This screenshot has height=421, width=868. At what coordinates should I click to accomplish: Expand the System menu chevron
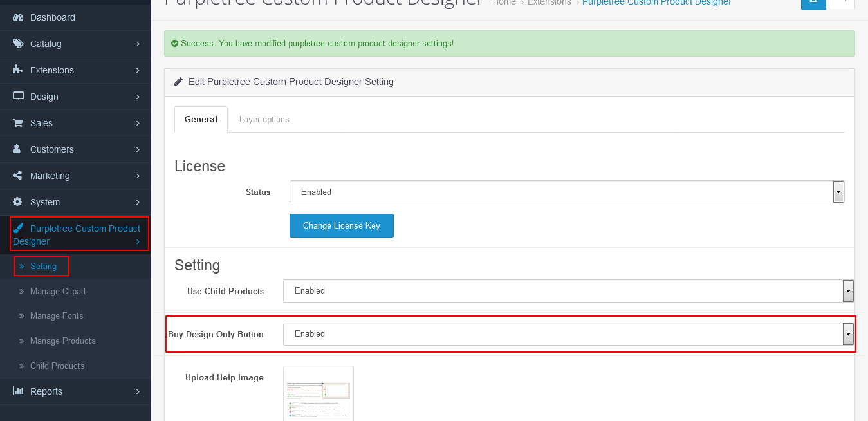(x=138, y=202)
